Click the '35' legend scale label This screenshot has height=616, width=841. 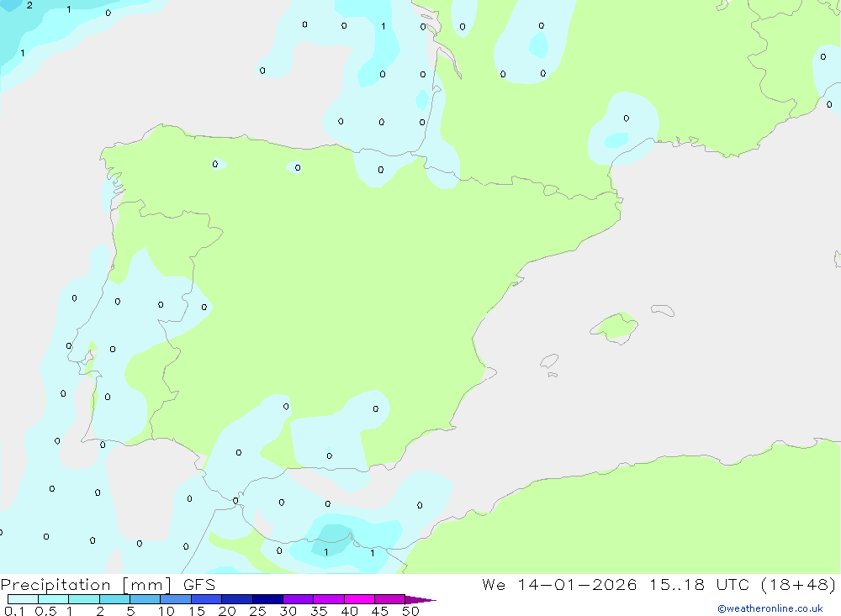[x=319, y=611]
